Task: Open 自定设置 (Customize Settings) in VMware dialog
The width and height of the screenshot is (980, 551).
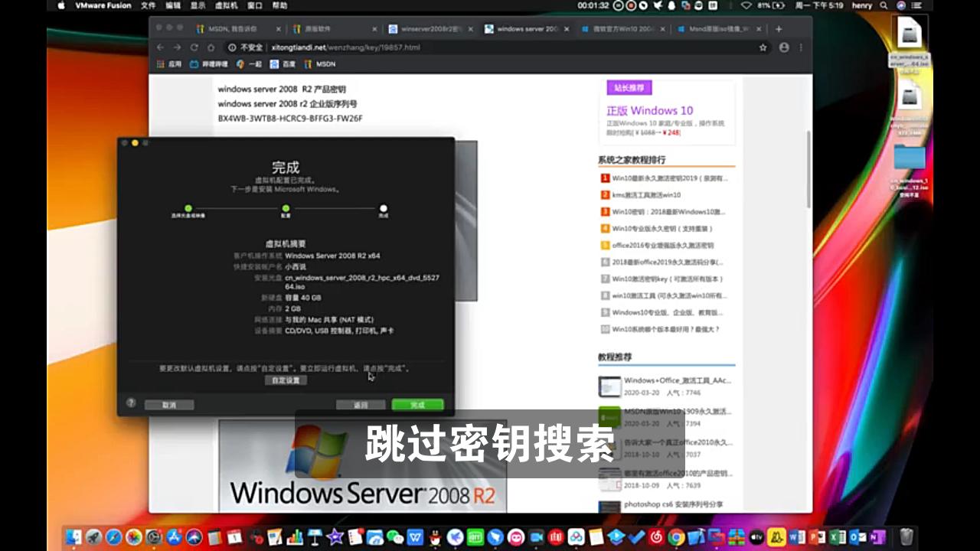Action: pyautogui.click(x=286, y=380)
